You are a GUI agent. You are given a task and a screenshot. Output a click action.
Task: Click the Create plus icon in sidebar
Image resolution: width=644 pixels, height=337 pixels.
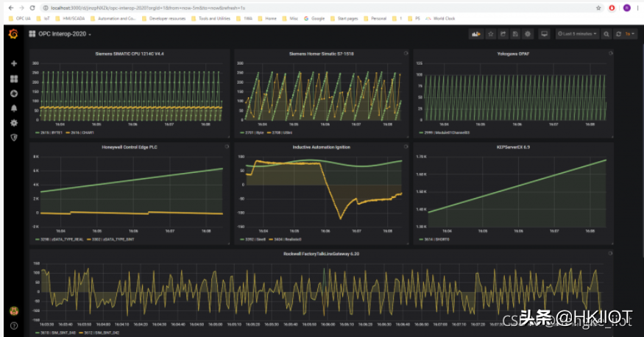click(x=14, y=63)
